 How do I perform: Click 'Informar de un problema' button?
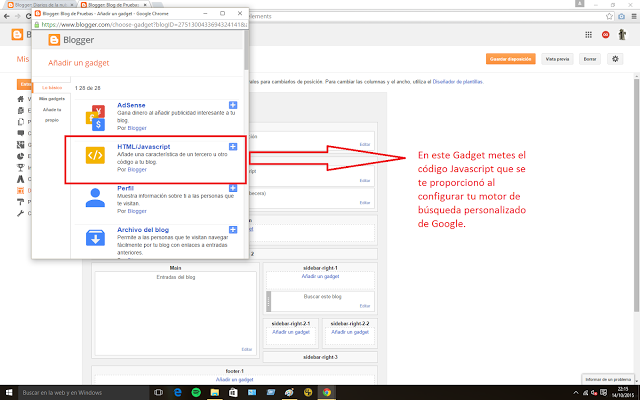click(608, 379)
